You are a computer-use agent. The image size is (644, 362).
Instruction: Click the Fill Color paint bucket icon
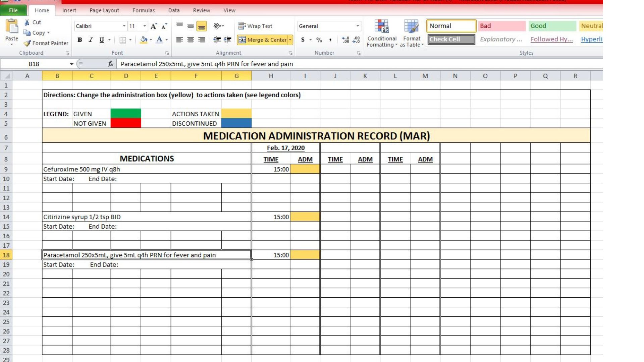coord(144,40)
